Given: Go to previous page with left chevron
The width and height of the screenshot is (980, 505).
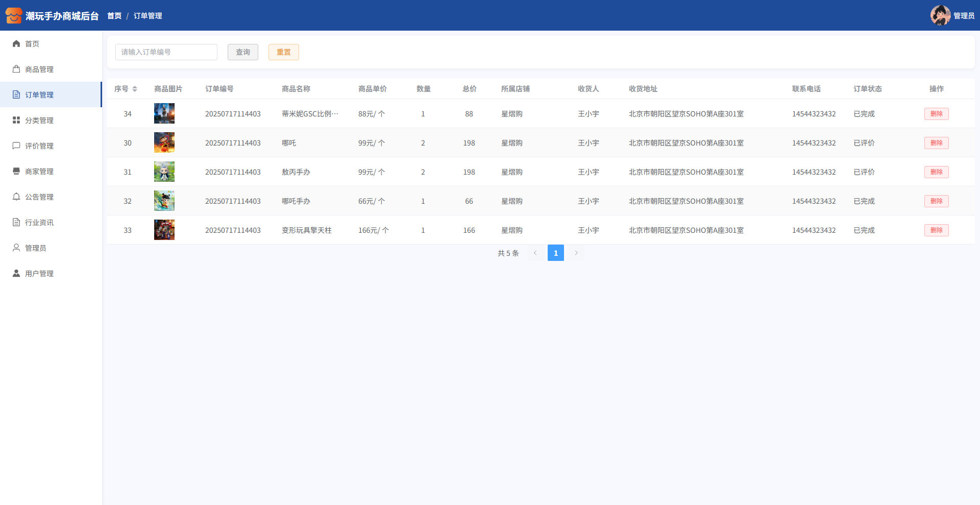Looking at the screenshot, I should (535, 253).
